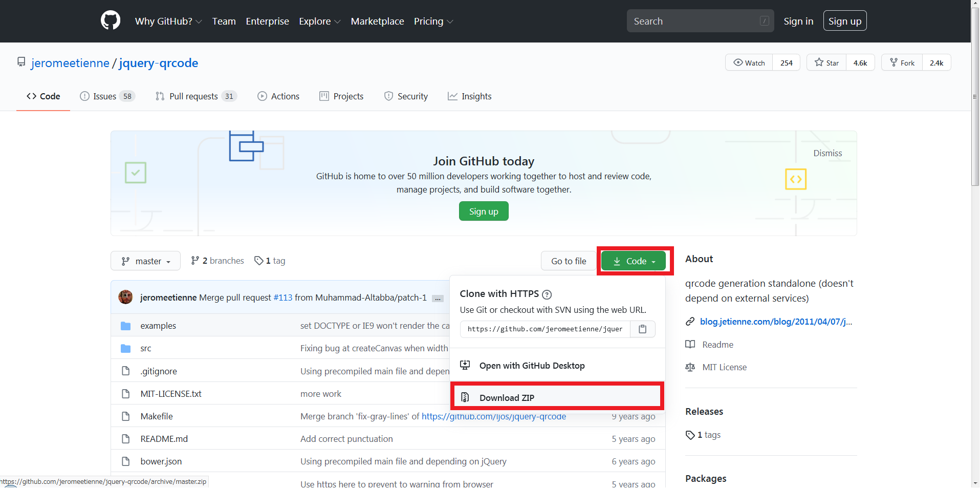
Task: Click the link icon in the About section
Action: pos(690,322)
